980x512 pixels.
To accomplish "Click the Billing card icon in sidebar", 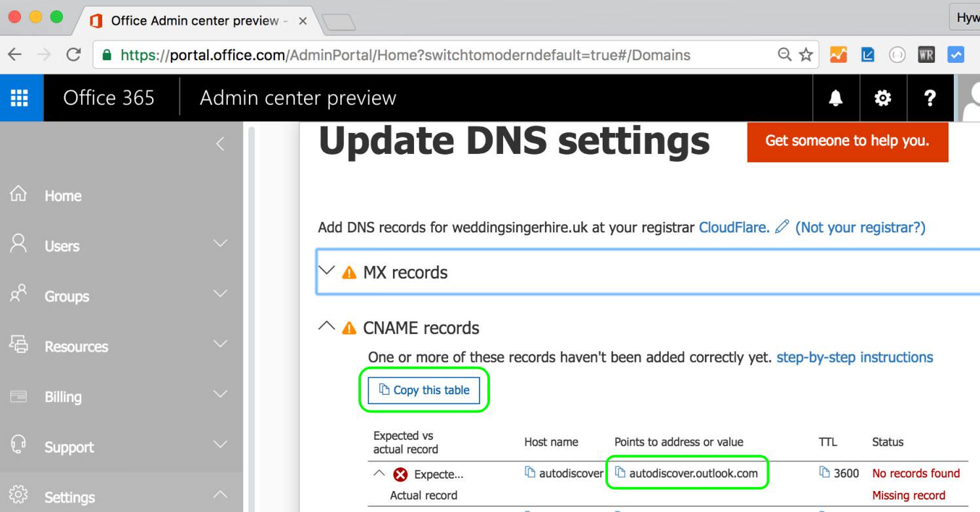I will click(x=19, y=396).
